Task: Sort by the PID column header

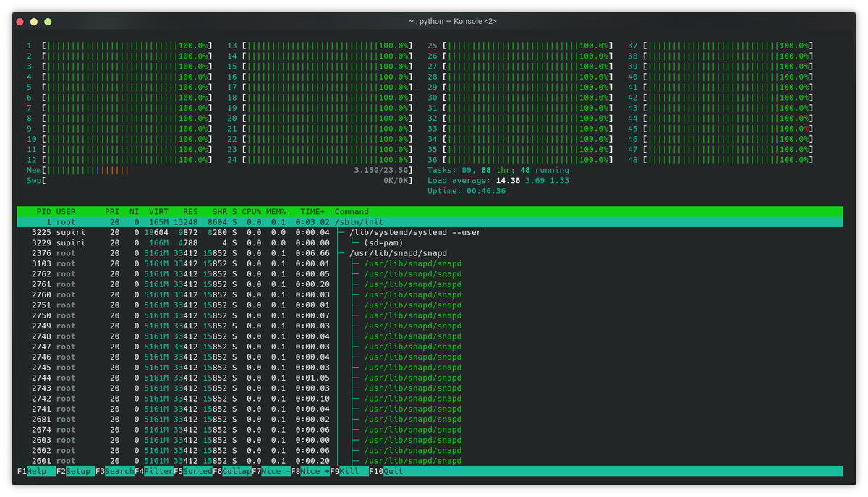Action: pos(43,211)
